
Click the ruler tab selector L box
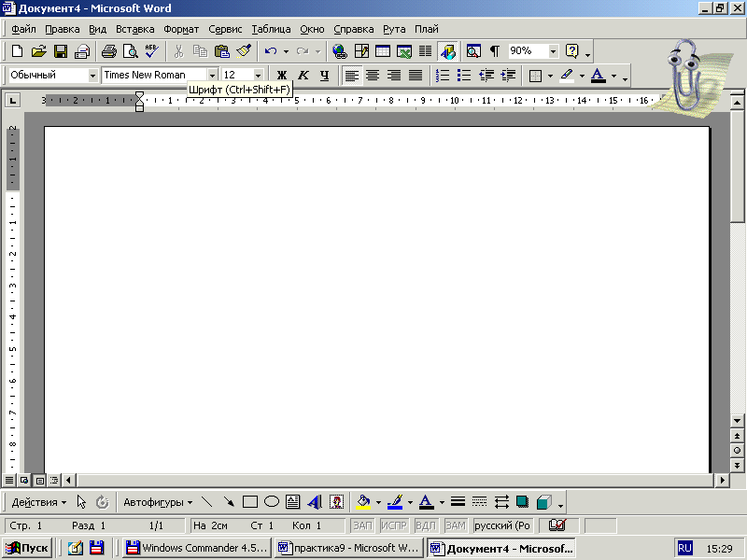point(13,100)
